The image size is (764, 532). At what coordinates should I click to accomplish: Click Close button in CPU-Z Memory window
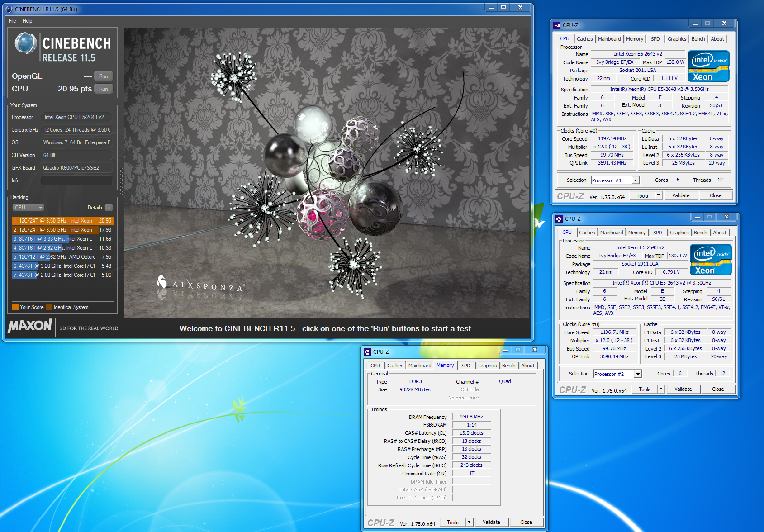(526, 522)
